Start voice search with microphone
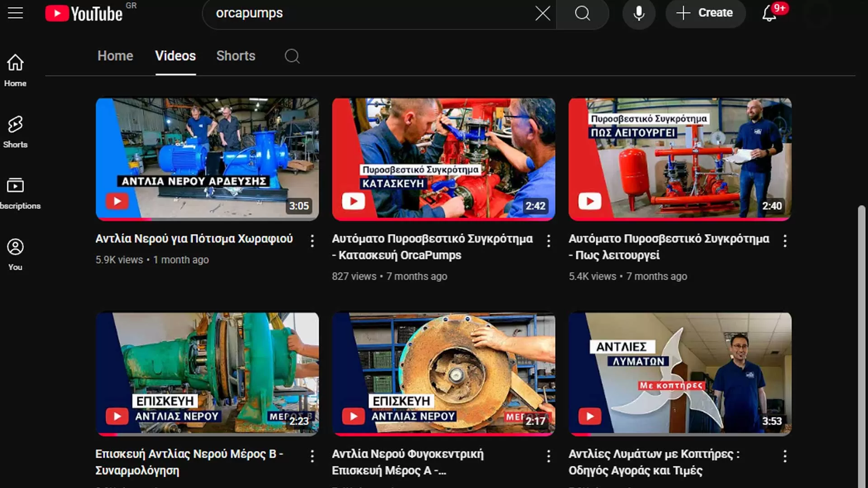 (x=639, y=14)
